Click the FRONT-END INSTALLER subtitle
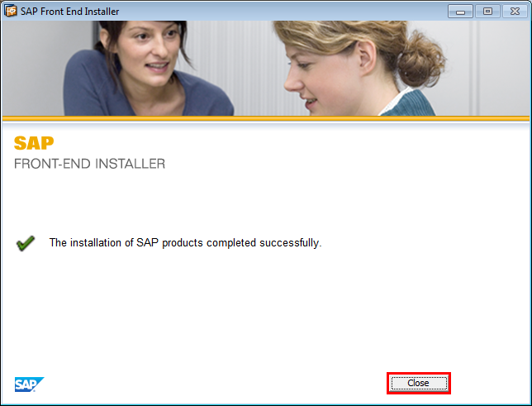Image resolution: width=532 pixels, height=406 pixels. coord(89,164)
